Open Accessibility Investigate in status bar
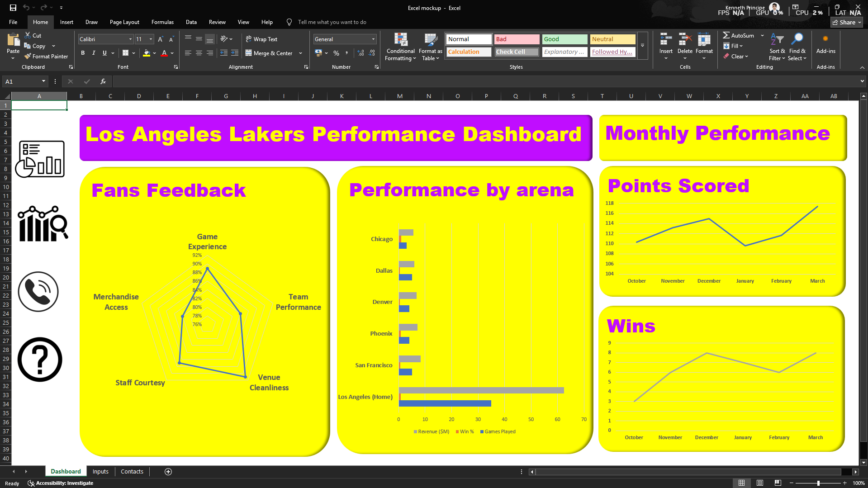This screenshot has height=488, width=868. coord(61,483)
